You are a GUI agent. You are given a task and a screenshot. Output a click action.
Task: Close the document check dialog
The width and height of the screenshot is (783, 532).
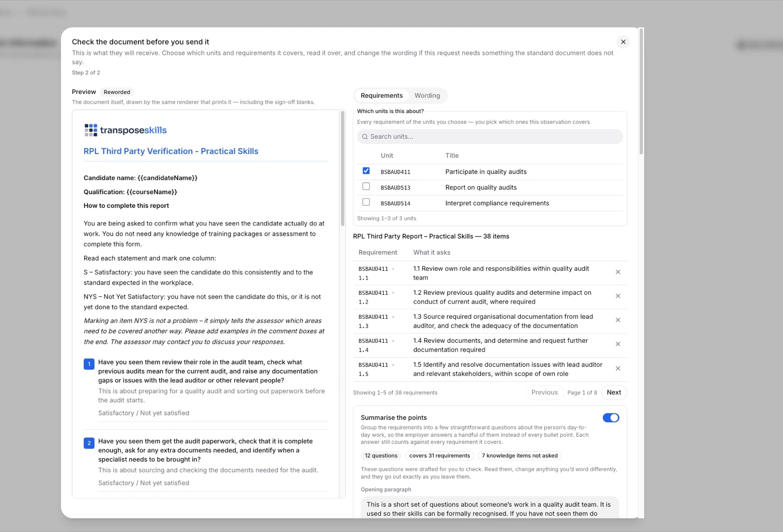click(x=623, y=42)
